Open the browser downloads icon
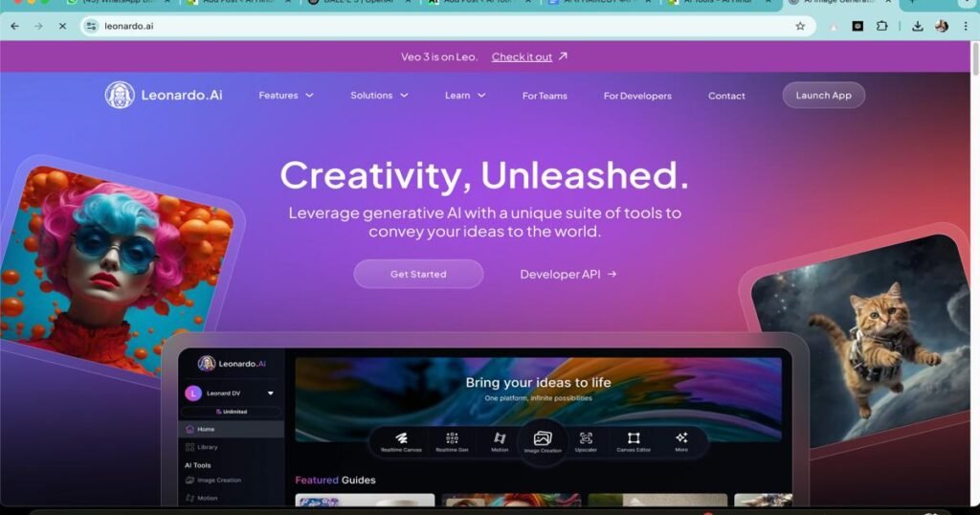The height and width of the screenshot is (515, 980). (917, 26)
